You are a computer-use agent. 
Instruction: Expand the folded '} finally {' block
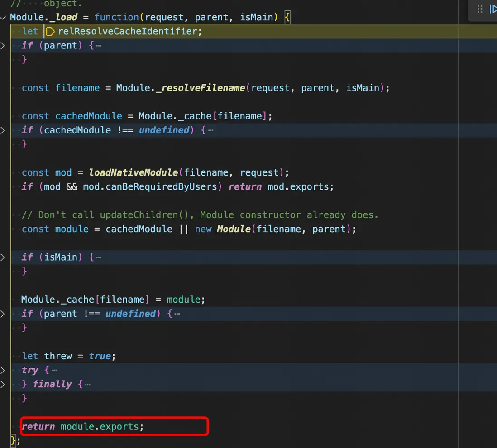point(3,384)
